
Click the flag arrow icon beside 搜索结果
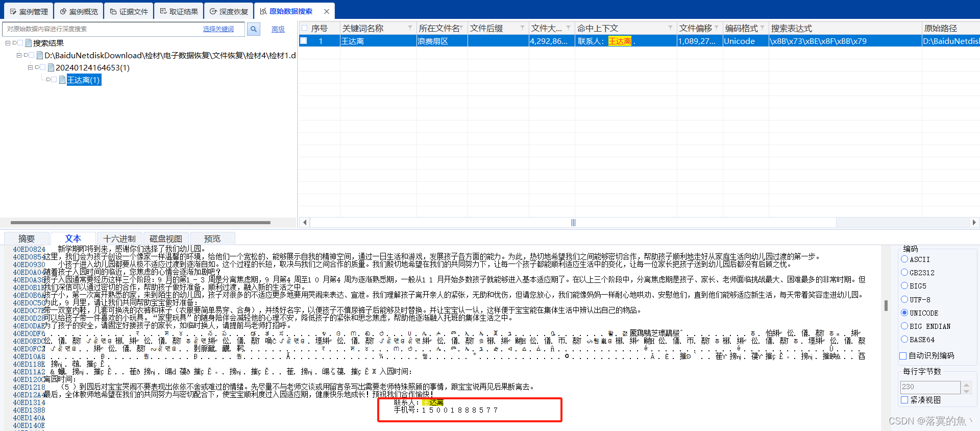15,43
